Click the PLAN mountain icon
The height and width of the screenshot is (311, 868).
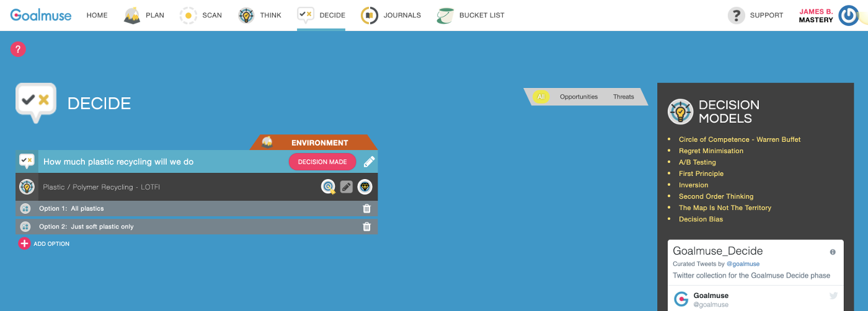[132, 15]
